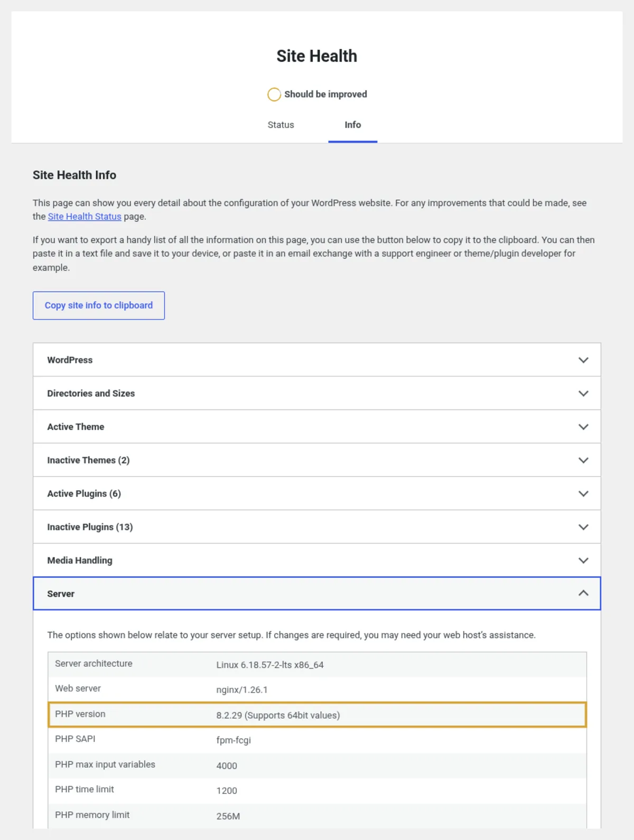Expand the WordPress section
The height and width of the screenshot is (840, 634).
coord(317,360)
